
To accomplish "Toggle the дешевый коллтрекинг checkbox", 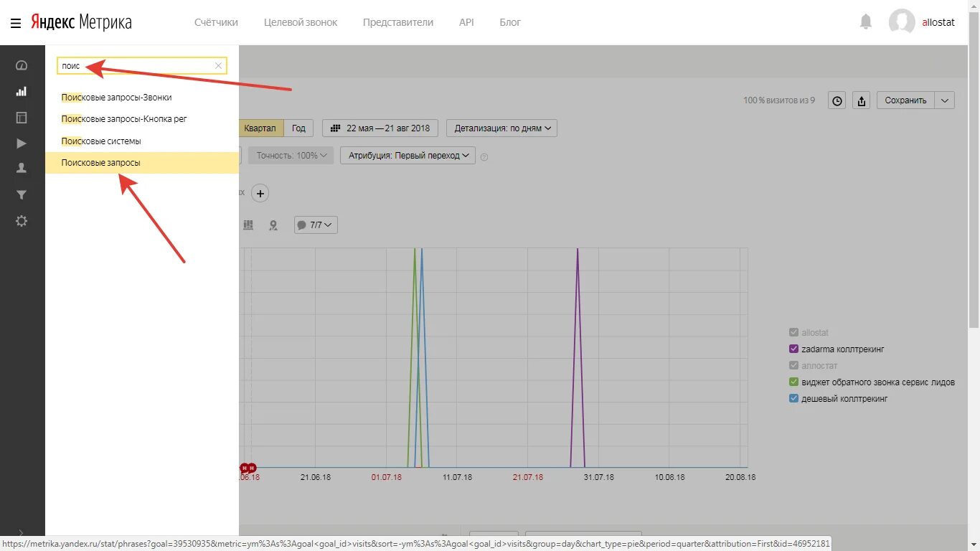I will 793,398.
